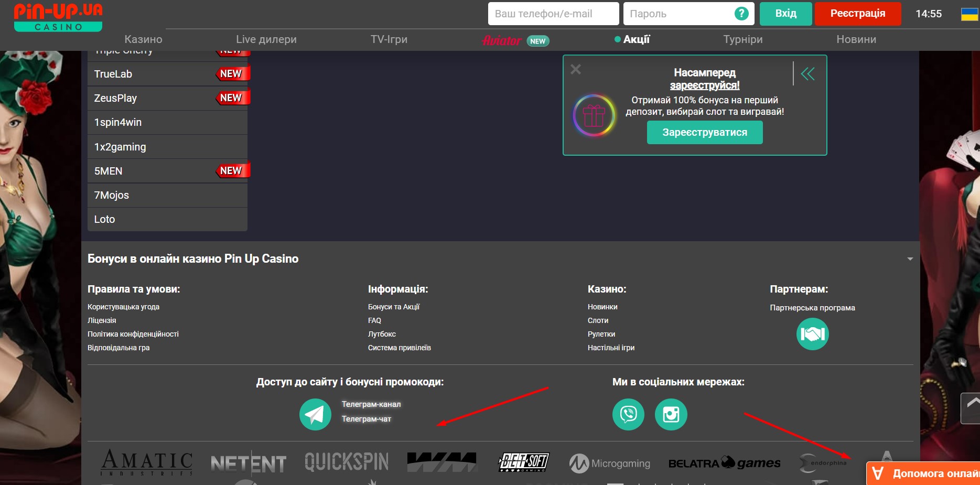Open the Aviator NEW menu item
This screenshot has width=980, height=485.
coord(515,41)
